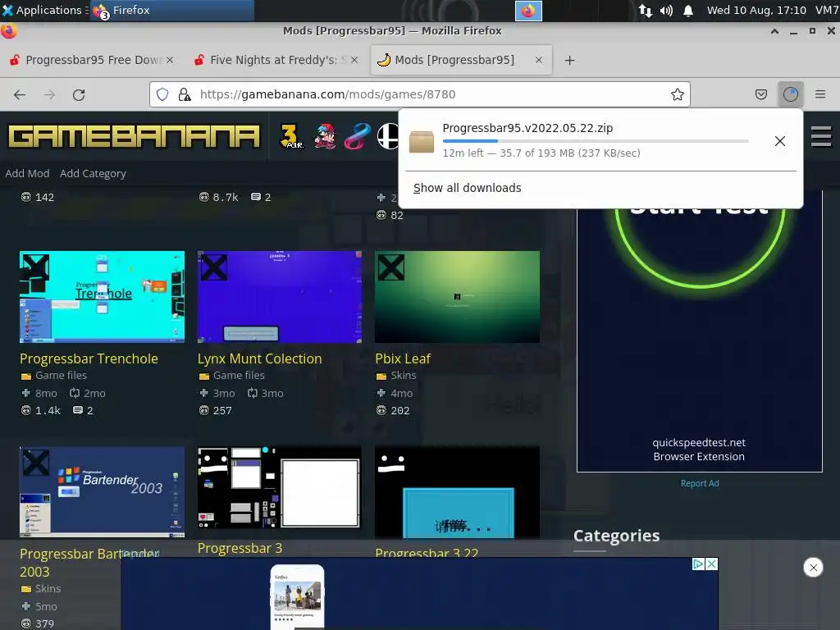Open Super Smash Bros game icon
840x630 pixels.
[388, 136]
